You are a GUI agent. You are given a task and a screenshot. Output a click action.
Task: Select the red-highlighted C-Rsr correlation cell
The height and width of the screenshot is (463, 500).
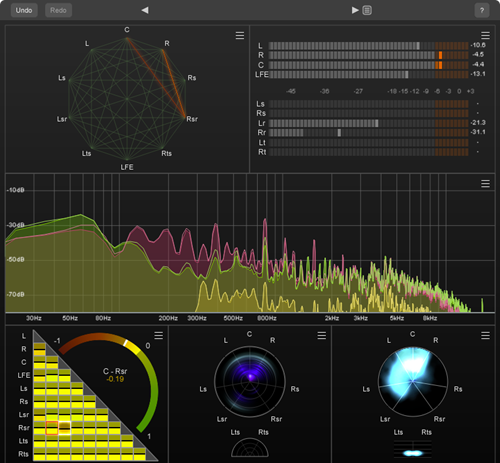pos(52,428)
